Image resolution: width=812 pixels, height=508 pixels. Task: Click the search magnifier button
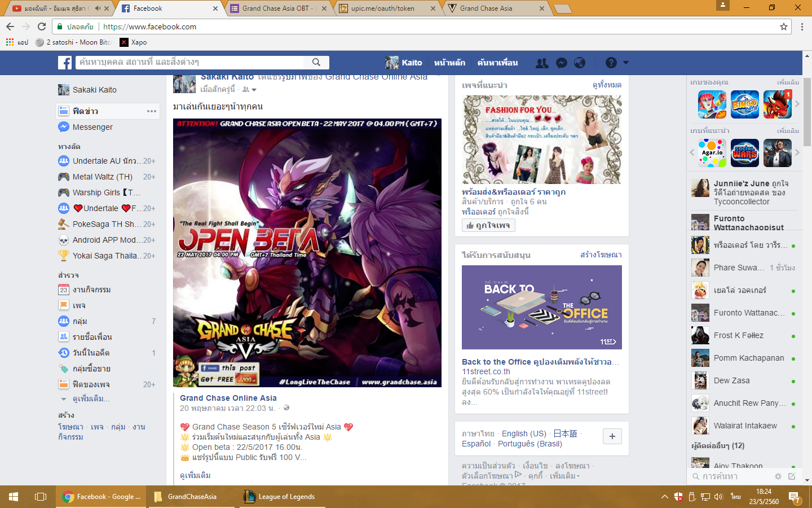(316, 63)
